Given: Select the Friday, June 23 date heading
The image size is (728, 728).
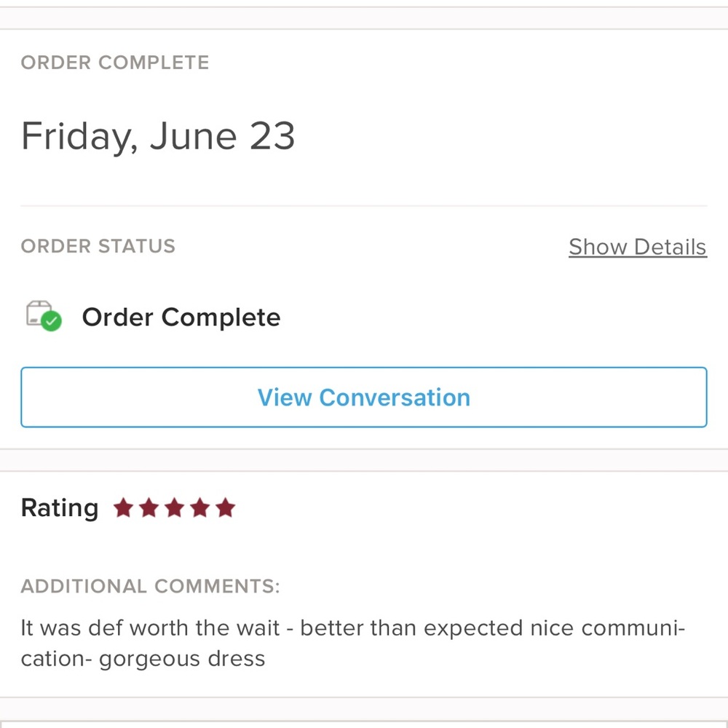Looking at the screenshot, I should [158, 136].
